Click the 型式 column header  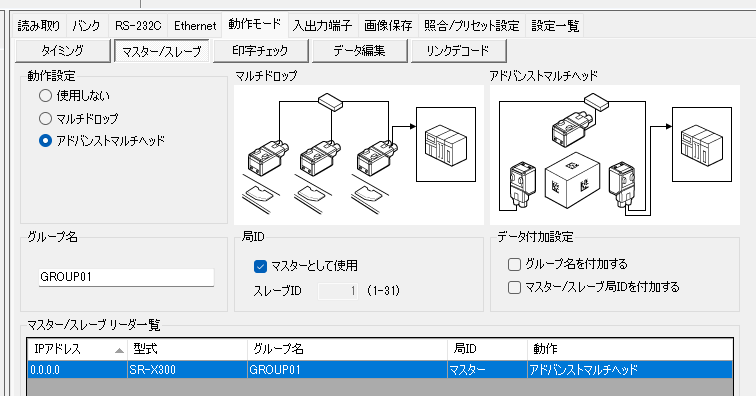pyautogui.click(x=188, y=349)
